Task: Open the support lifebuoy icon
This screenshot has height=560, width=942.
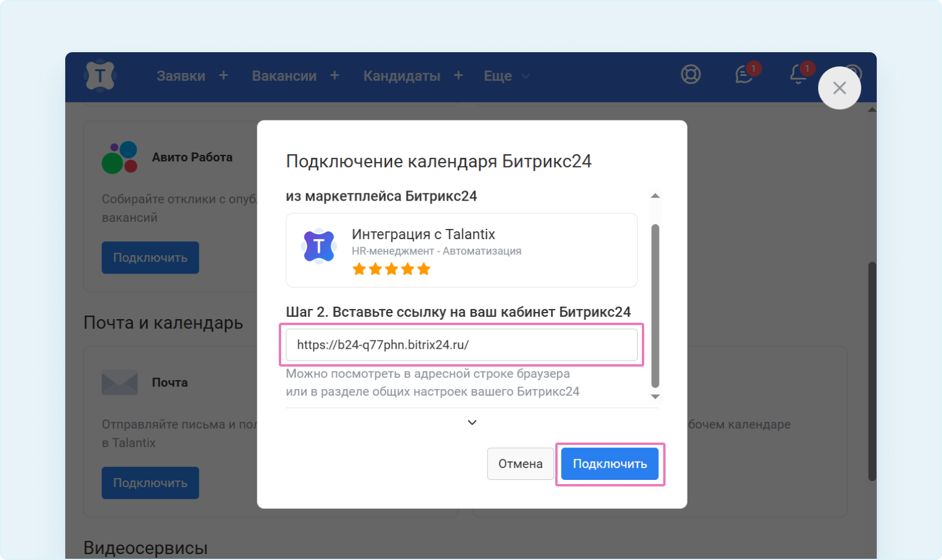Action: (690, 75)
